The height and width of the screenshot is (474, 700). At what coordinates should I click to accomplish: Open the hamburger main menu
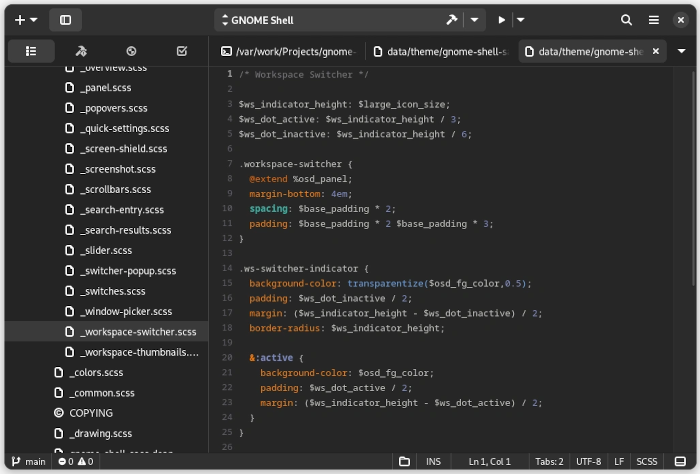pos(654,20)
